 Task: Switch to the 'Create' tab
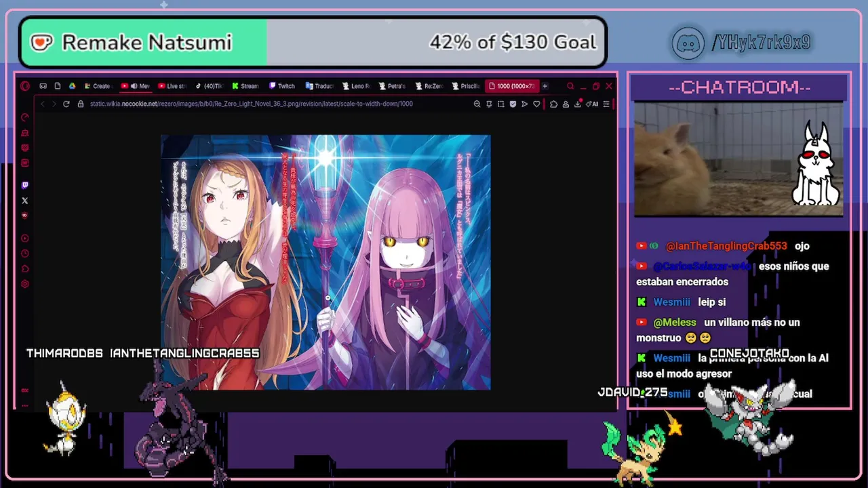(x=98, y=86)
